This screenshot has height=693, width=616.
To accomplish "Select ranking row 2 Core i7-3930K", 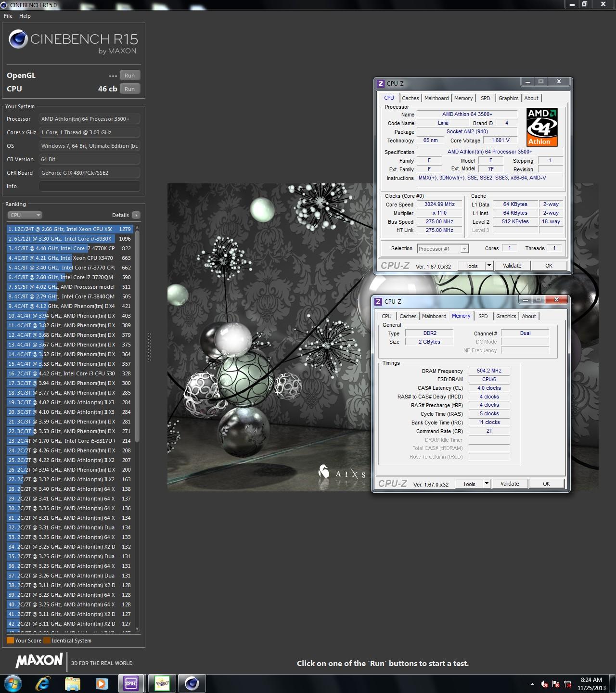I will [70, 239].
